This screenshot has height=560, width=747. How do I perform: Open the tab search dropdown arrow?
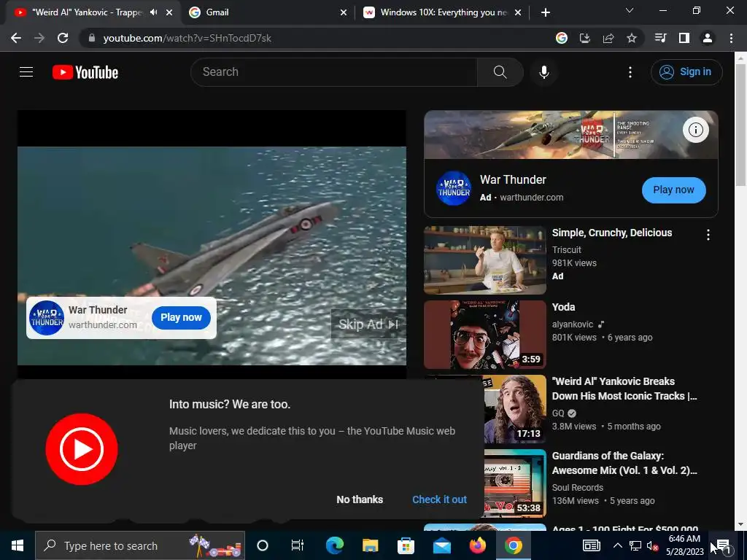630,10
